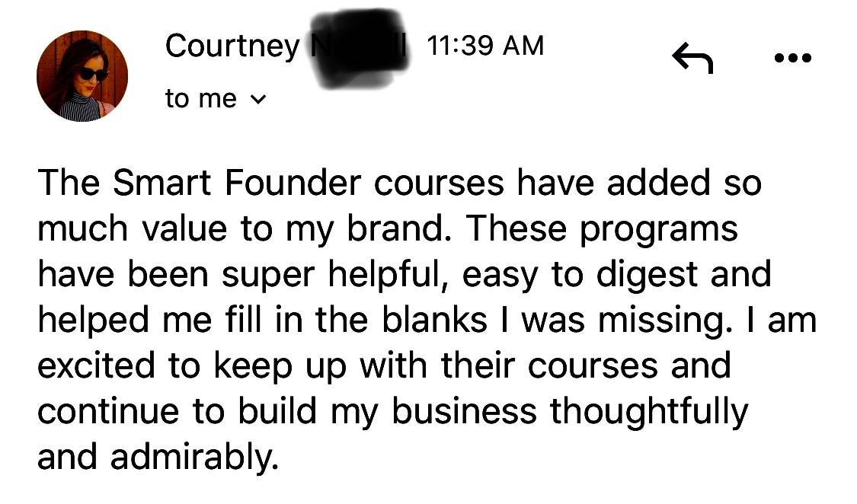Tap the reply arrow icon

tap(692, 58)
